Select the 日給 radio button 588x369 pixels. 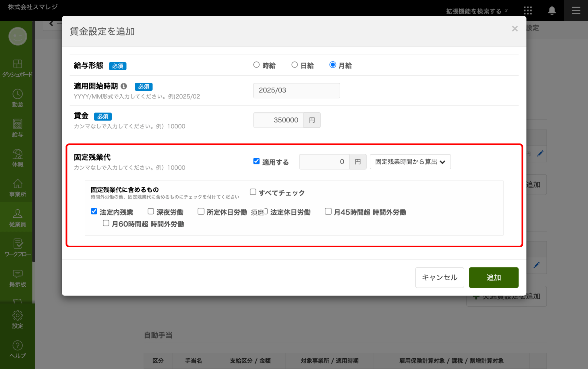coord(295,65)
